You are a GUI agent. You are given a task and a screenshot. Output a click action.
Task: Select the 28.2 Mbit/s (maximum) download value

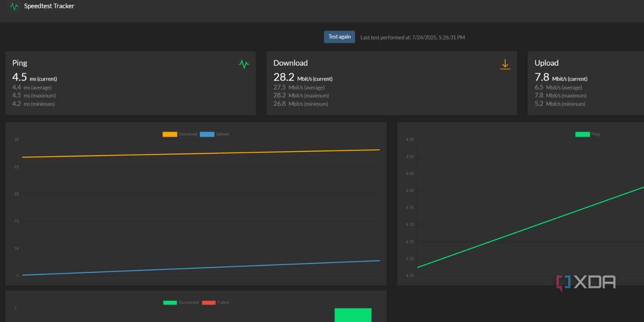[301, 96]
